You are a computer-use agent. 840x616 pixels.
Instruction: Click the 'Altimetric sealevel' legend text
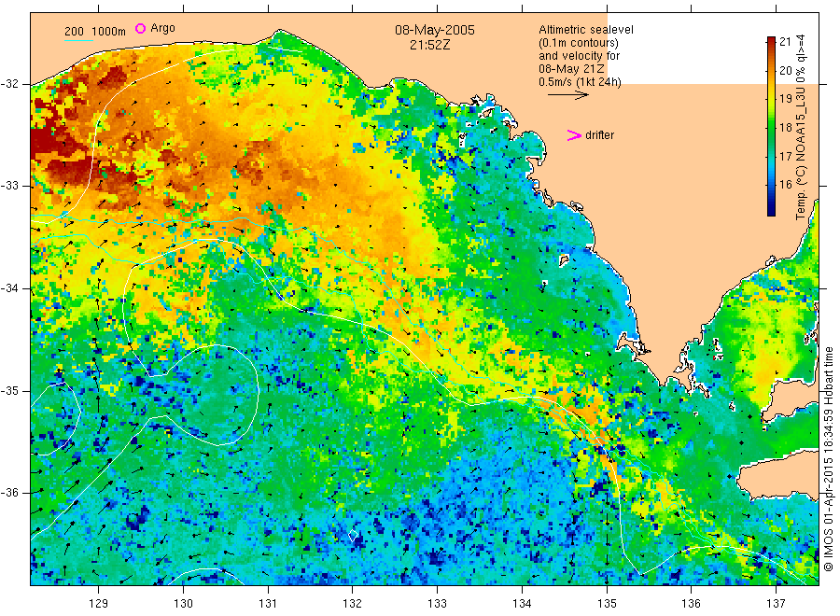click(x=585, y=30)
